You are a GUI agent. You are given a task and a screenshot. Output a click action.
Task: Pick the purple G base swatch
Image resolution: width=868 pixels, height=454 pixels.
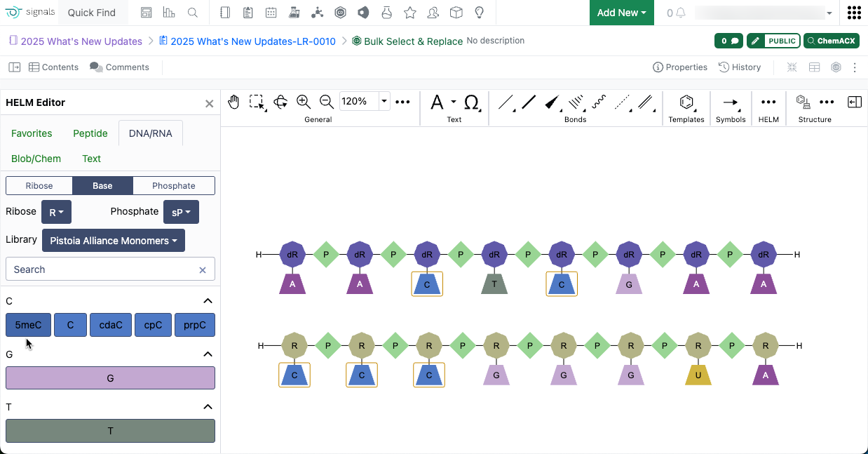click(x=110, y=378)
